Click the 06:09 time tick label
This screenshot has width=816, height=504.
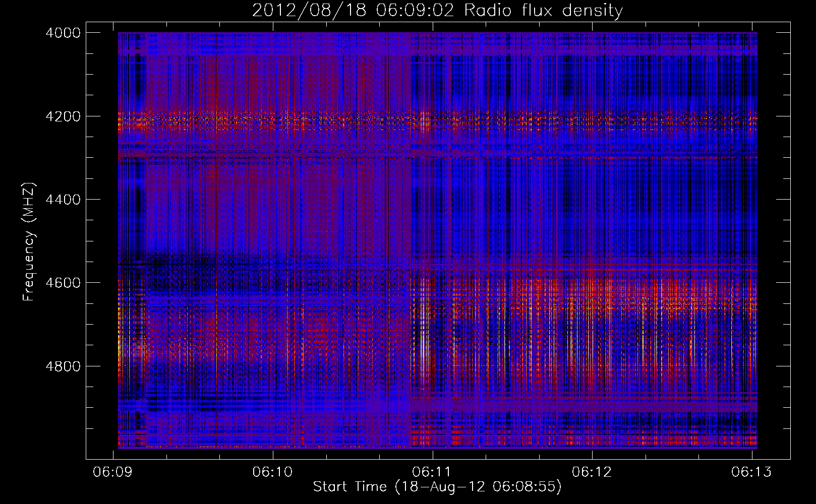[x=113, y=472]
